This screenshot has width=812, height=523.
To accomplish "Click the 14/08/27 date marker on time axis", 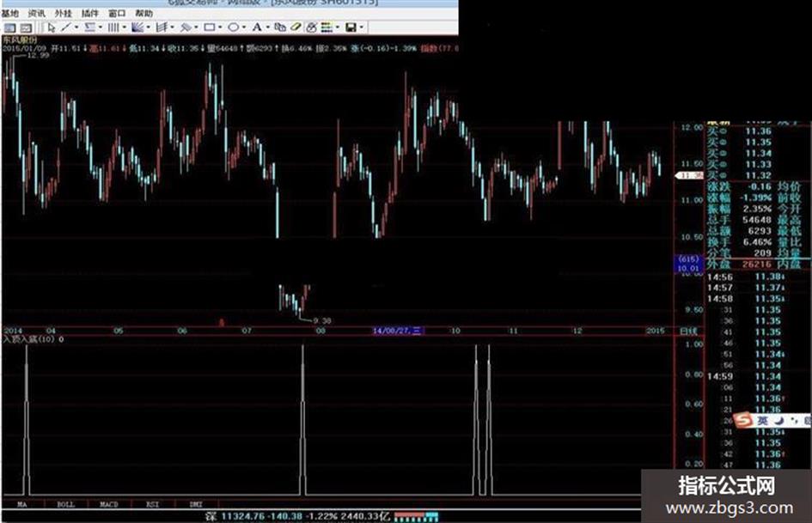I will (398, 331).
